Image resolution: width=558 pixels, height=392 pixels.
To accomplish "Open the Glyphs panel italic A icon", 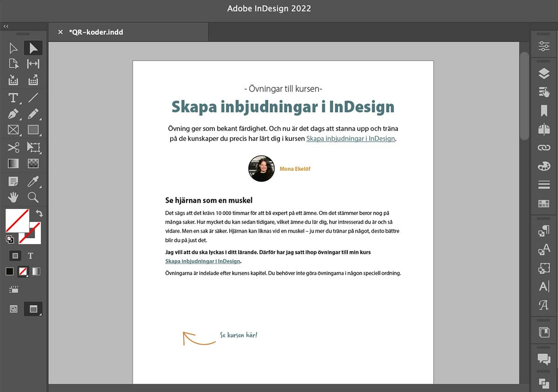I will (x=544, y=305).
